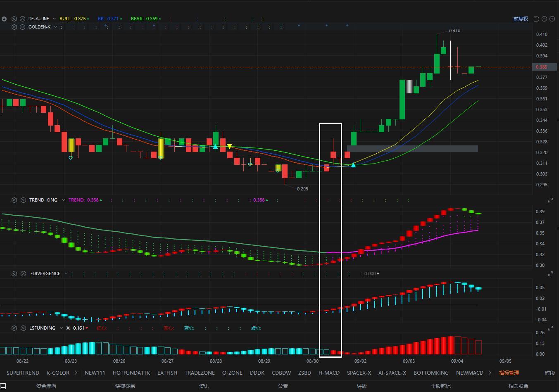Expand arrow after K-COLOR indicator tab

tap(76, 373)
